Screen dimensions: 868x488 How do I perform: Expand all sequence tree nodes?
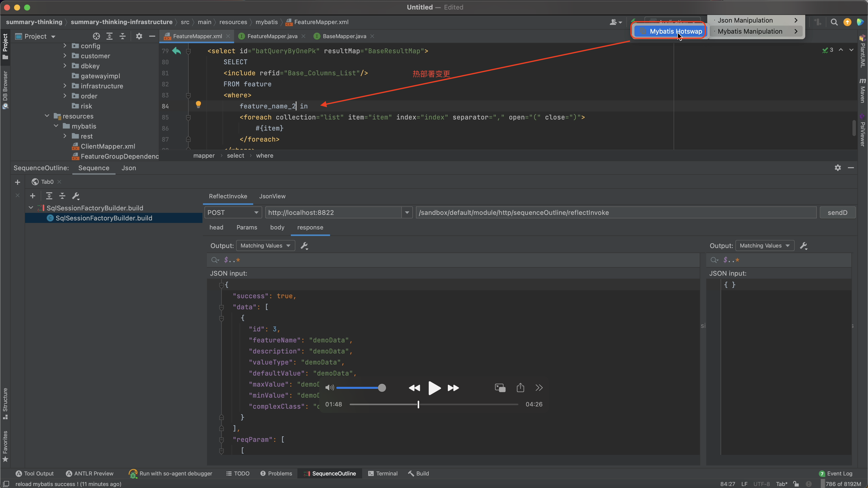point(49,196)
